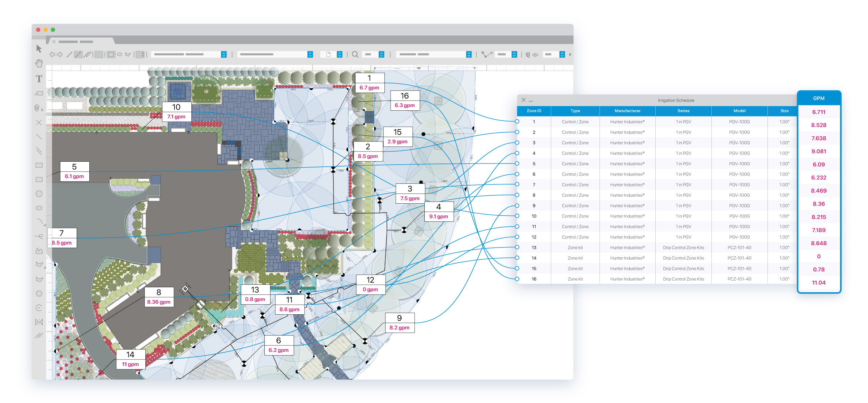Expand the zoom level dropdown
The image size is (868, 403).
(381, 55)
